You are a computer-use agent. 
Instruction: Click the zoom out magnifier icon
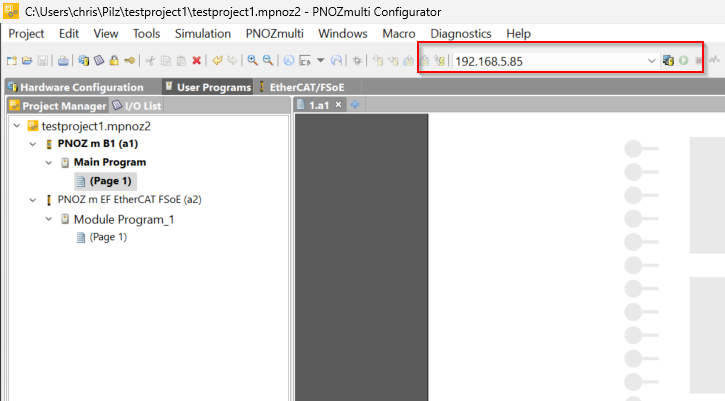coord(268,61)
